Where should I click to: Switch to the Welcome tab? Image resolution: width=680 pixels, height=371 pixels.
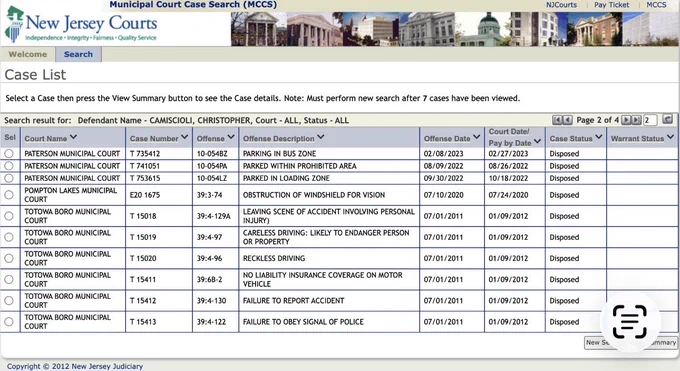28,54
